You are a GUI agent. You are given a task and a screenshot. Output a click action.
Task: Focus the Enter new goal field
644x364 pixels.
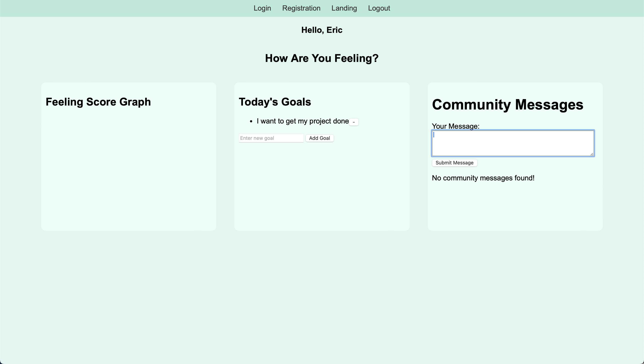[271, 138]
